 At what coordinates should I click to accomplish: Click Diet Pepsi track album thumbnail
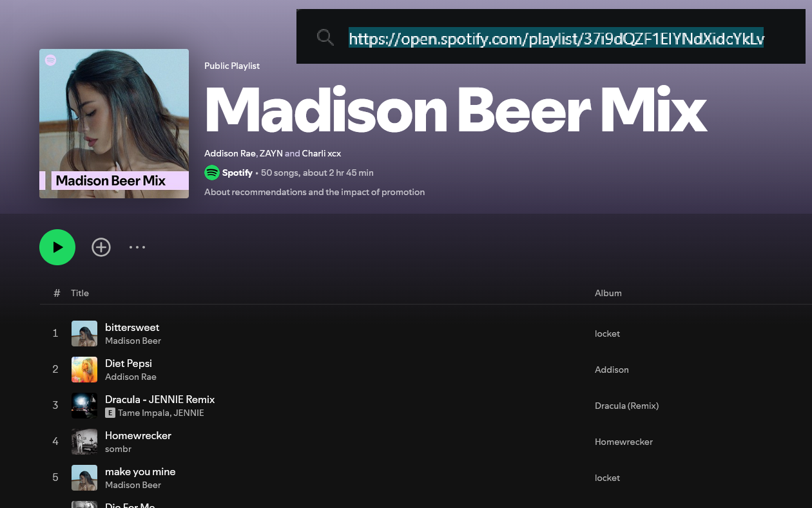[x=84, y=370]
